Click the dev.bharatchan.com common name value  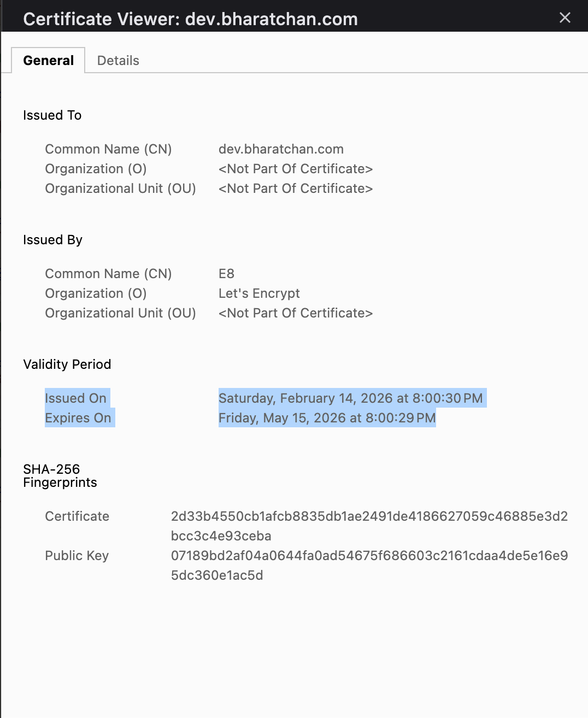click(x=281, y=149)
